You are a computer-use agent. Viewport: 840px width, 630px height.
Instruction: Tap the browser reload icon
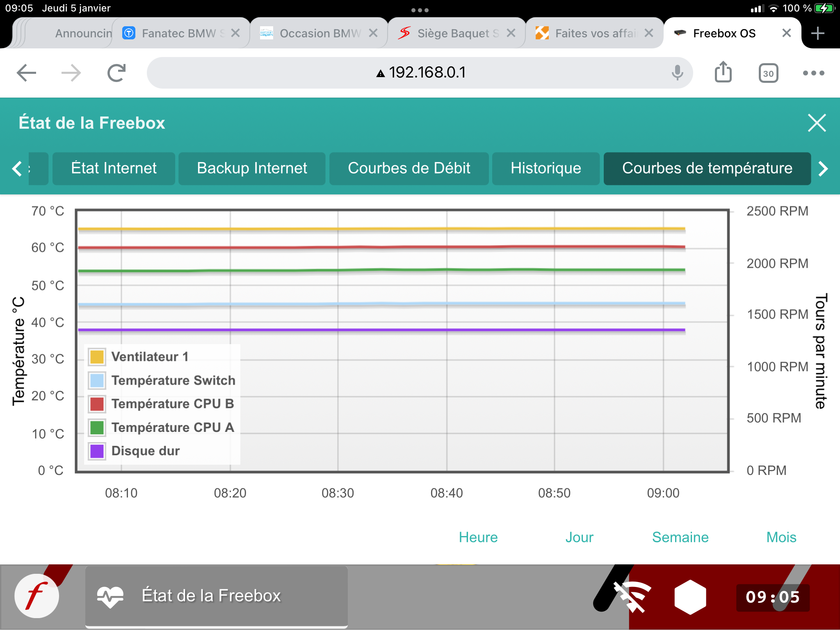116,73
